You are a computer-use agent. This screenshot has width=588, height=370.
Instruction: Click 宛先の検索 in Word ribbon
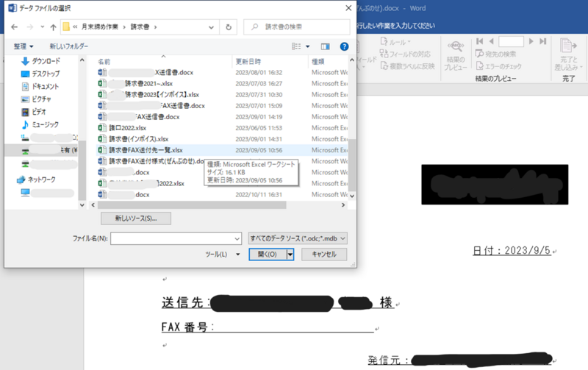pos(495,54)
